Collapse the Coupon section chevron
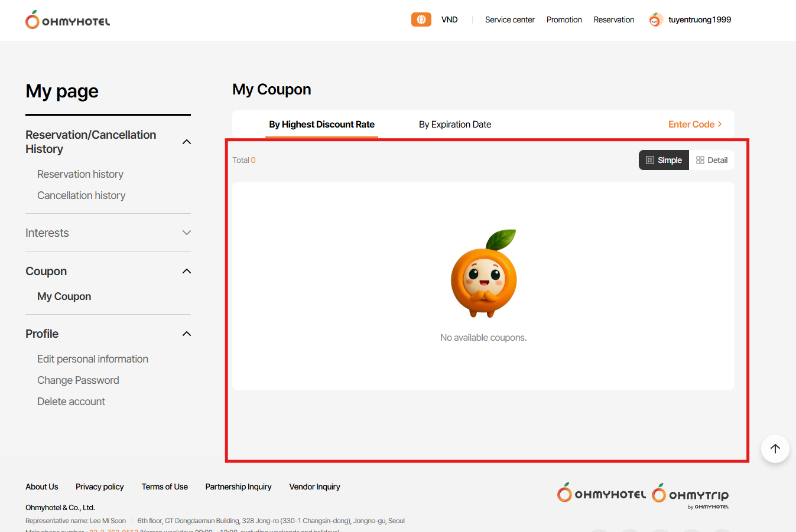The image size is (796, 532). (187, 271)
